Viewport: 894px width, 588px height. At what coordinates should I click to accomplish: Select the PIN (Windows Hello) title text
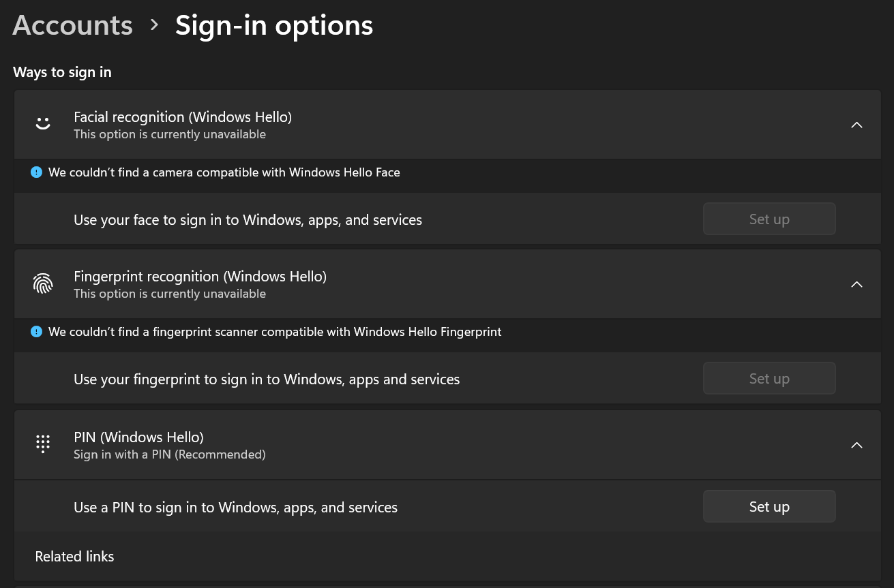138,437
